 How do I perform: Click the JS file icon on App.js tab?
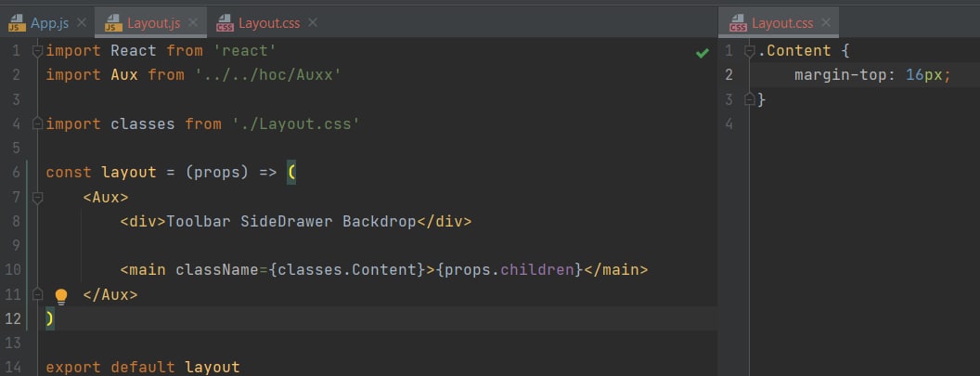[18, 22]
